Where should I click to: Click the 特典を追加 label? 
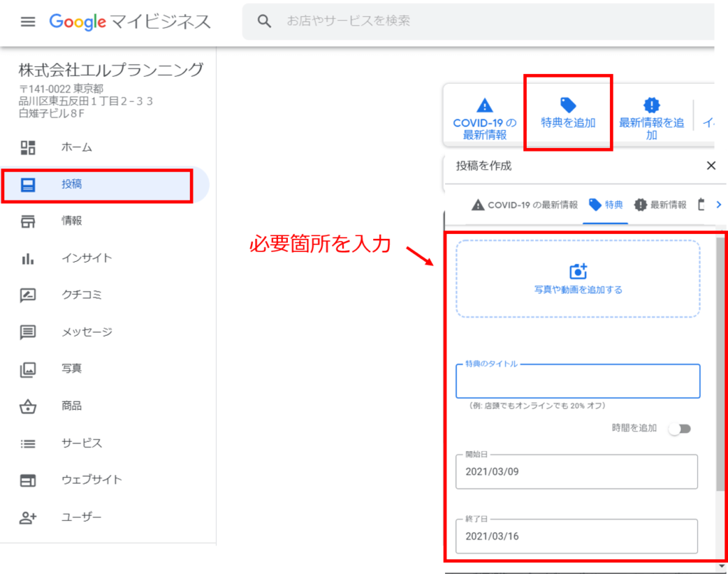[x=568, y=123]
